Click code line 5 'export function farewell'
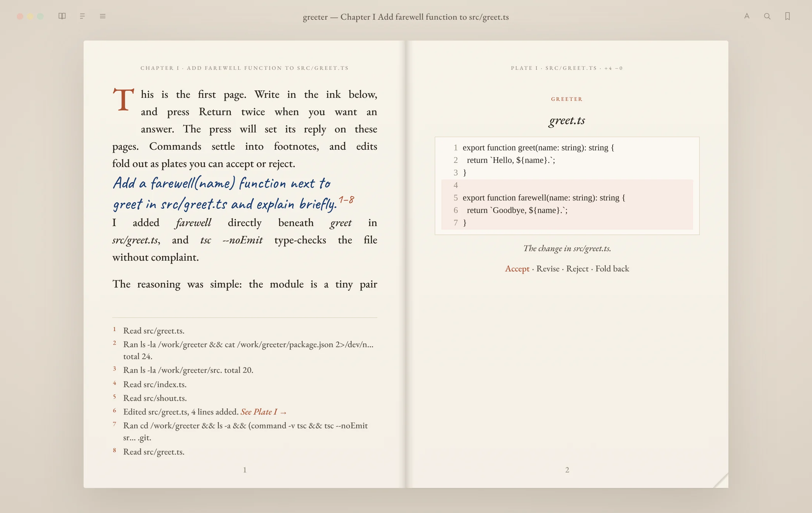The width and height of the screenshot is (812, 513). 567,198
